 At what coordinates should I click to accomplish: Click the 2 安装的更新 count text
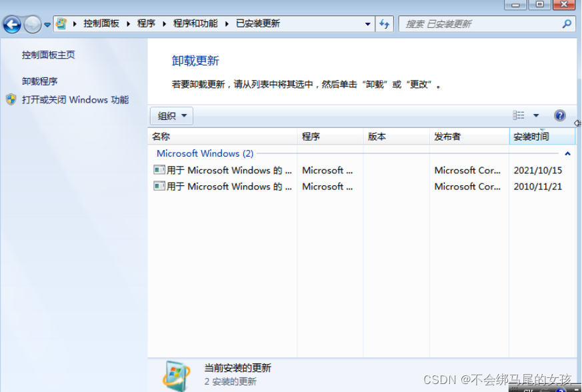coord(230,381)
